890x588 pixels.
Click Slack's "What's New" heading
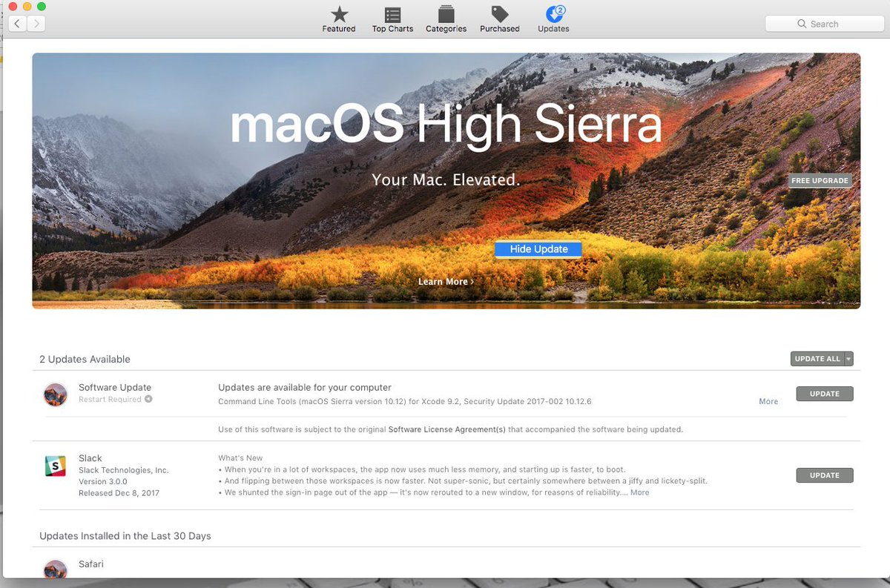point(240,458)
